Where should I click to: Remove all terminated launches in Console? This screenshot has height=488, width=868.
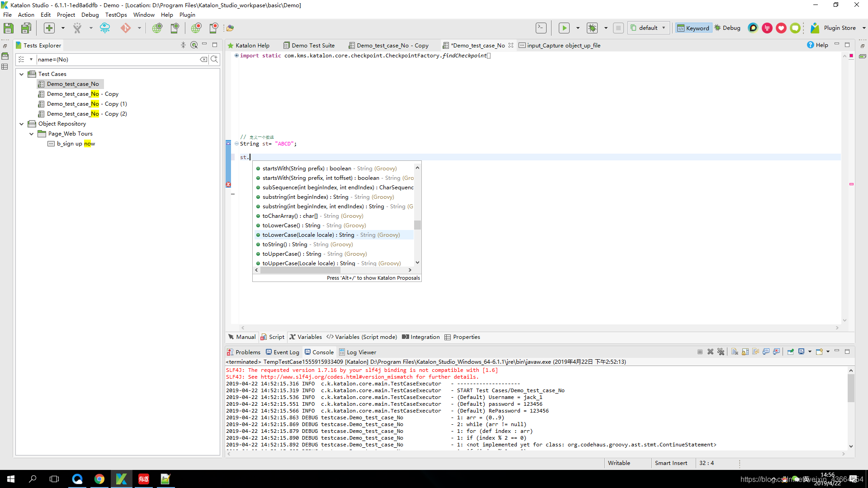[x=721, y=352]
